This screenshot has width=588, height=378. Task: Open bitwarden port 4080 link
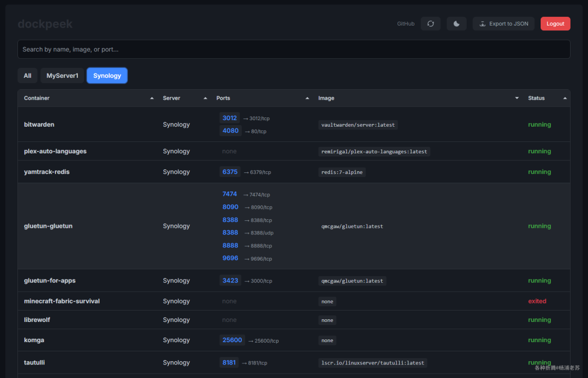coord(230,131)
